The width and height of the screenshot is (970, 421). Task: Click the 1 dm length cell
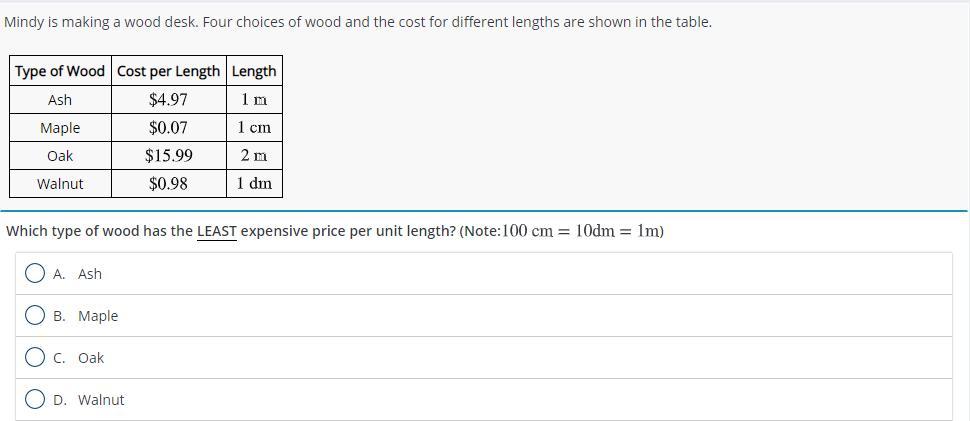click(254, 184)
